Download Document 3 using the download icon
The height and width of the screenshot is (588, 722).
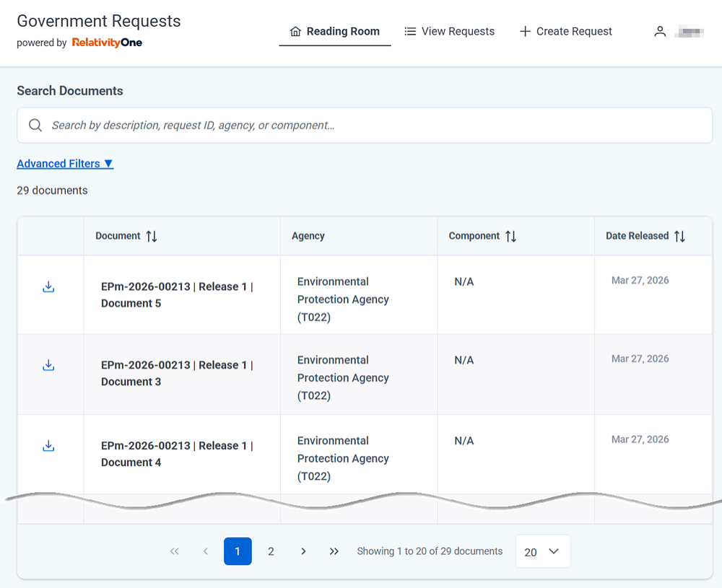point(48,365)
